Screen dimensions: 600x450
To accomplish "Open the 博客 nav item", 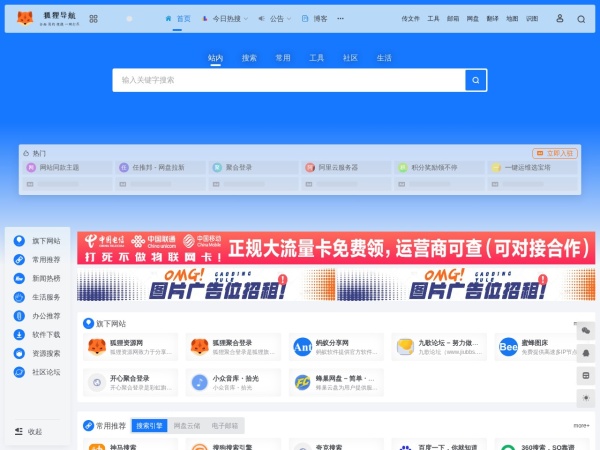I will [x=315, y=18].
